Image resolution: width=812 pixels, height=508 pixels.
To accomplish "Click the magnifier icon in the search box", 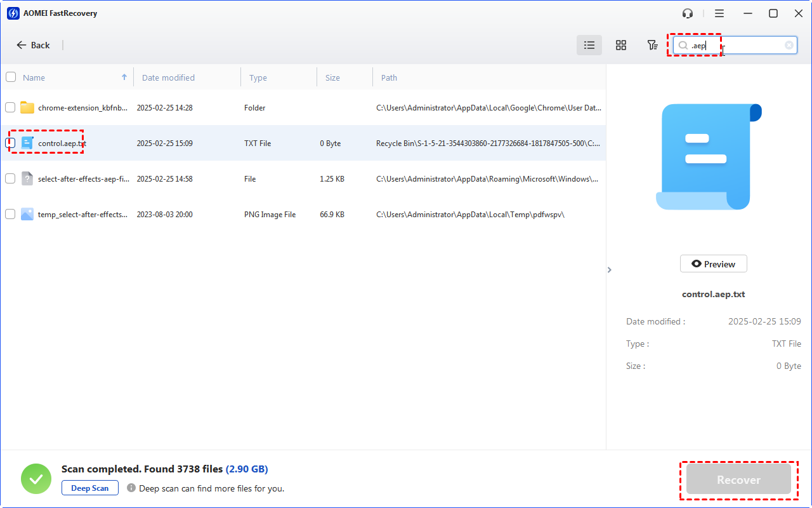I will coord(683,45).
